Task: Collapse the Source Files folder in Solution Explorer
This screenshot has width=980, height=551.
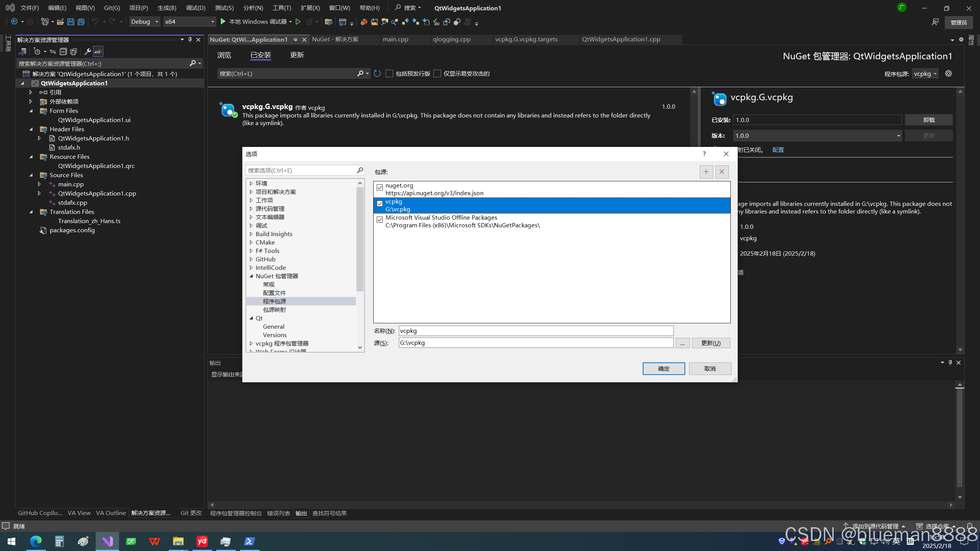Action: pyautogui.click(x=31, y=175)
